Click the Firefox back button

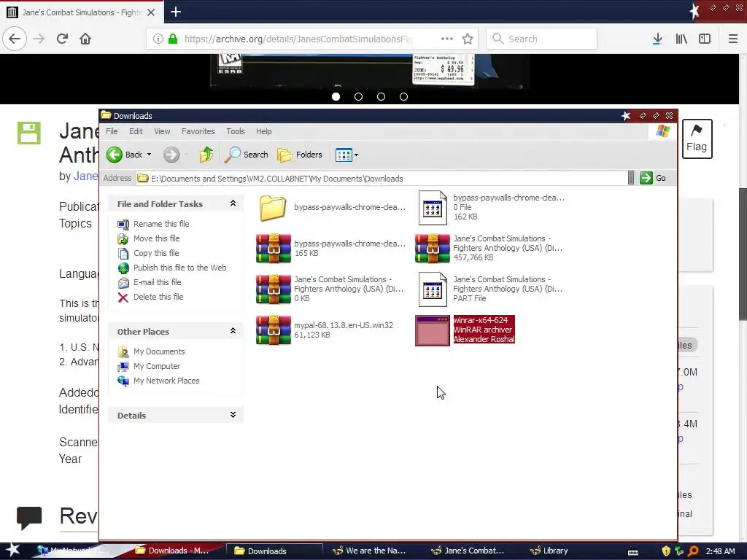pyautogui.click(x=15, y=39)
